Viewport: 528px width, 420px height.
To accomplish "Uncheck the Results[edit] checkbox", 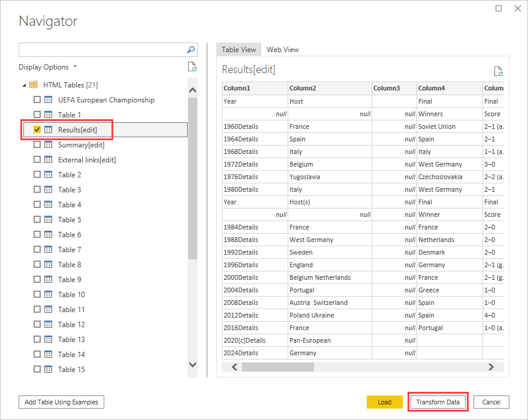I will tap(37, 129).
